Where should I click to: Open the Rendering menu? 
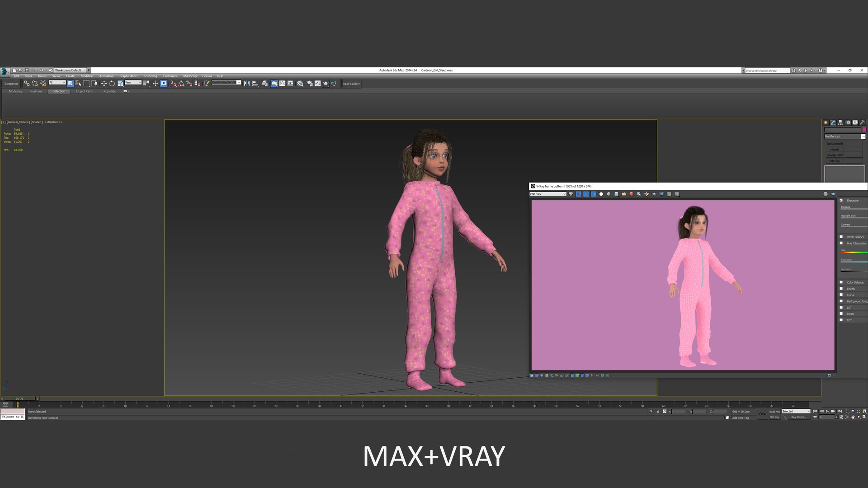150,76
